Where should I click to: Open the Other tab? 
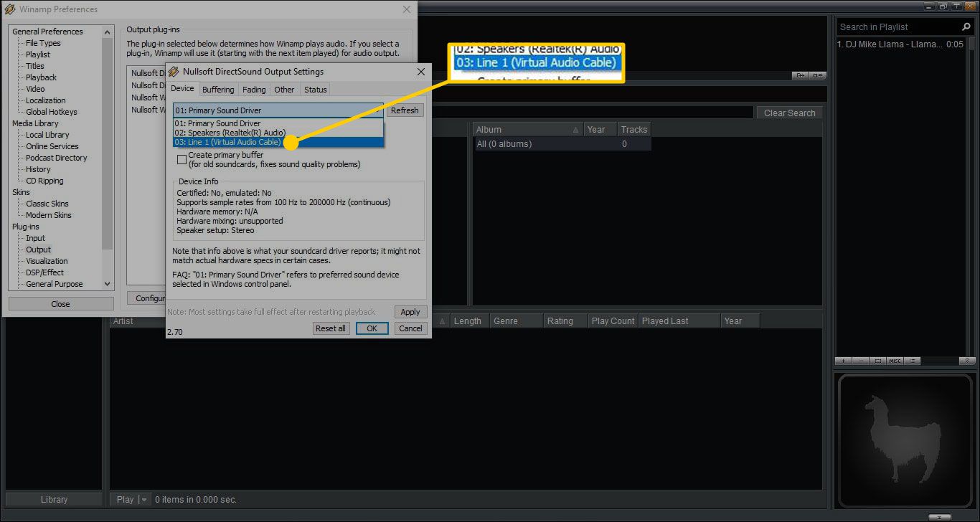click(x=284, y=90)
